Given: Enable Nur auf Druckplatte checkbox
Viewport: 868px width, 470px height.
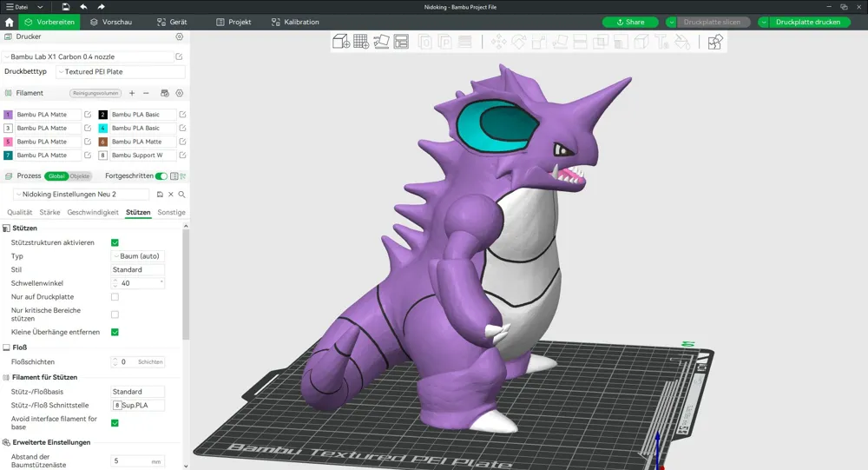Looking at the screenshot, I should 115,297.
